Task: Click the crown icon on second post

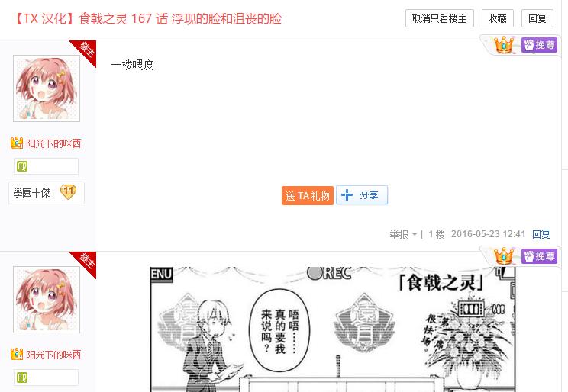Action: click(504, 256)
